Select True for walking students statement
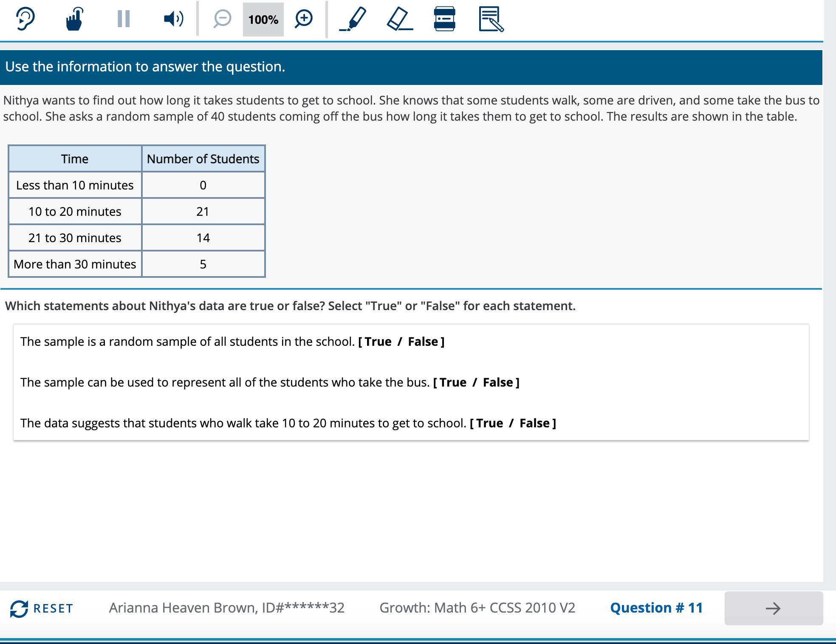Screen dimensions: 836x644 click(489, 423)
